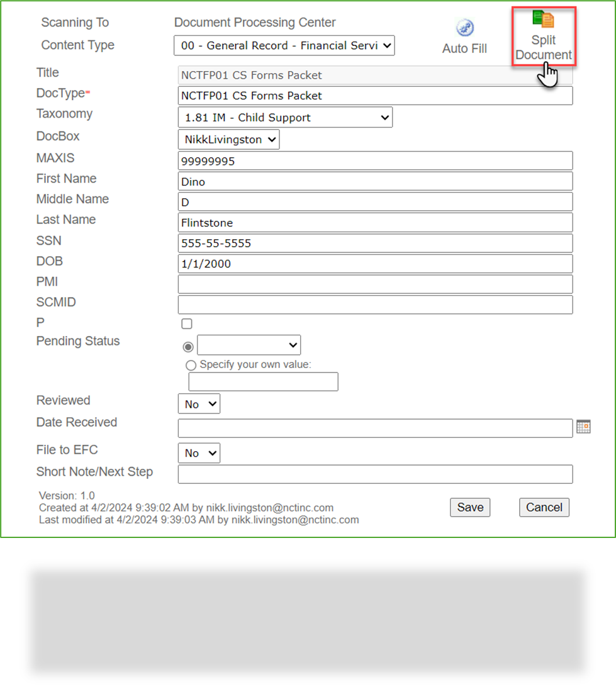Select the Pending Status dropdown radio button
This screenshot has height=689, width=616.
click(x=188, y=347)
